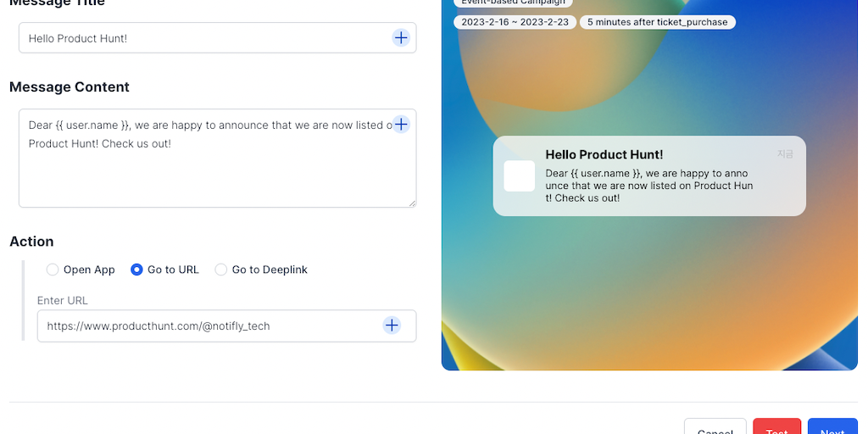Click inside the Message Content text area
This screenshot has height=434, width=868.
point(218,159)
